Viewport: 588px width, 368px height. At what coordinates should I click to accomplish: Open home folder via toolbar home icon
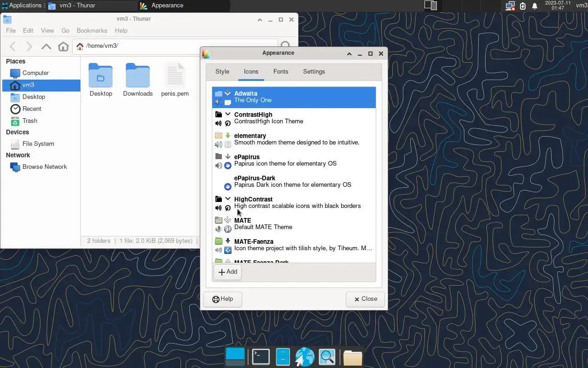point(63,46)
